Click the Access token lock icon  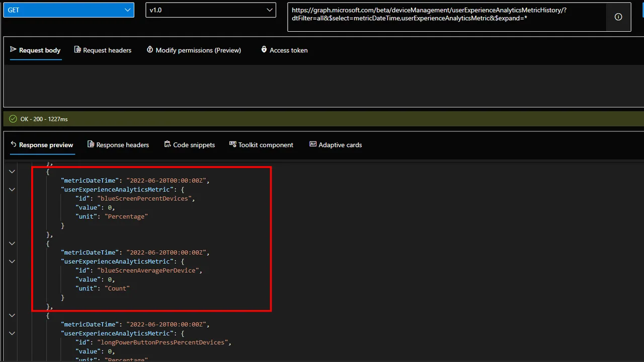264,50
